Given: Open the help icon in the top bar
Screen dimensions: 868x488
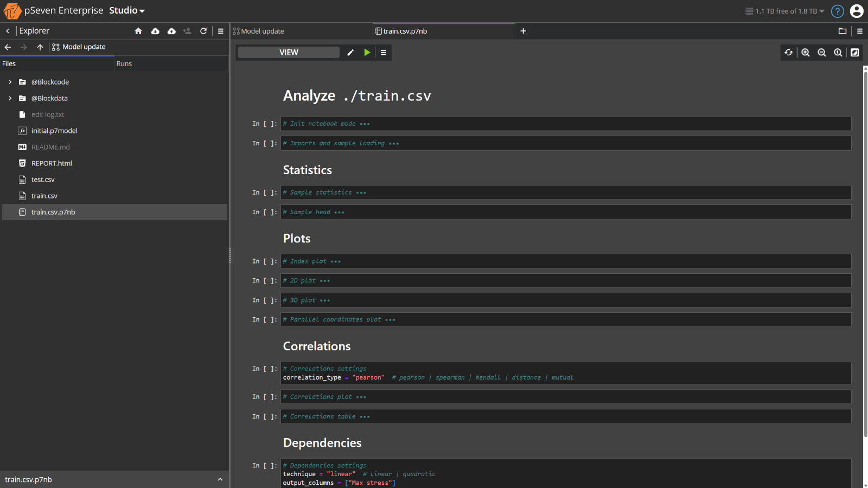Looking at the screenshot, I should click(x=837, y=11).
